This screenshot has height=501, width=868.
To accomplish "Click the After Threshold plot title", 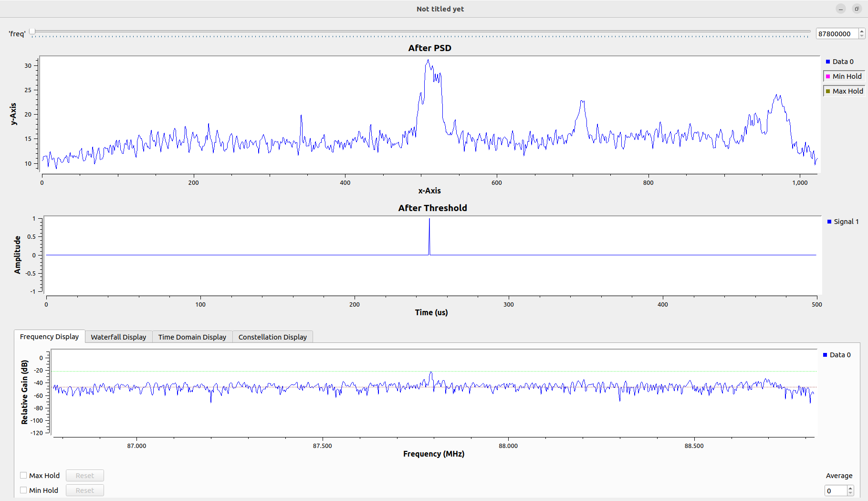I will (x=432, y=208).
